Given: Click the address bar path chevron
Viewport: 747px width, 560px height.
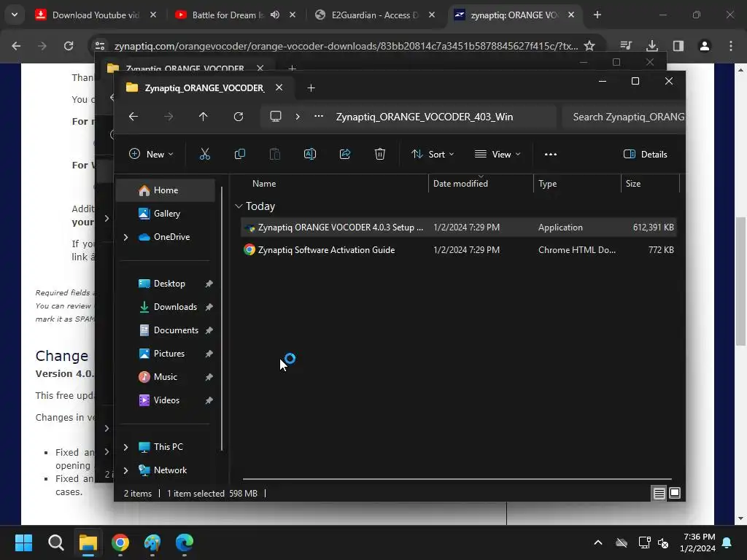Looking at the screenshot, I should point(298,117).
